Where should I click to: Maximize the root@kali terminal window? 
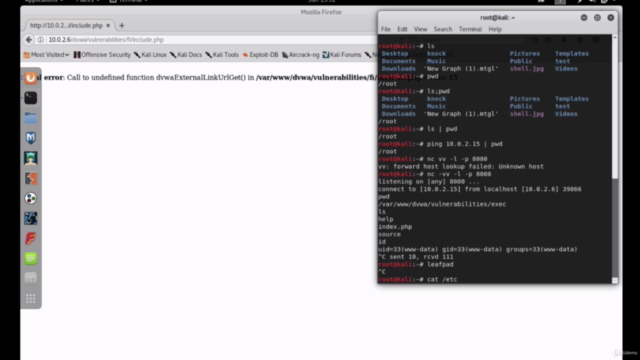(597, 18)
